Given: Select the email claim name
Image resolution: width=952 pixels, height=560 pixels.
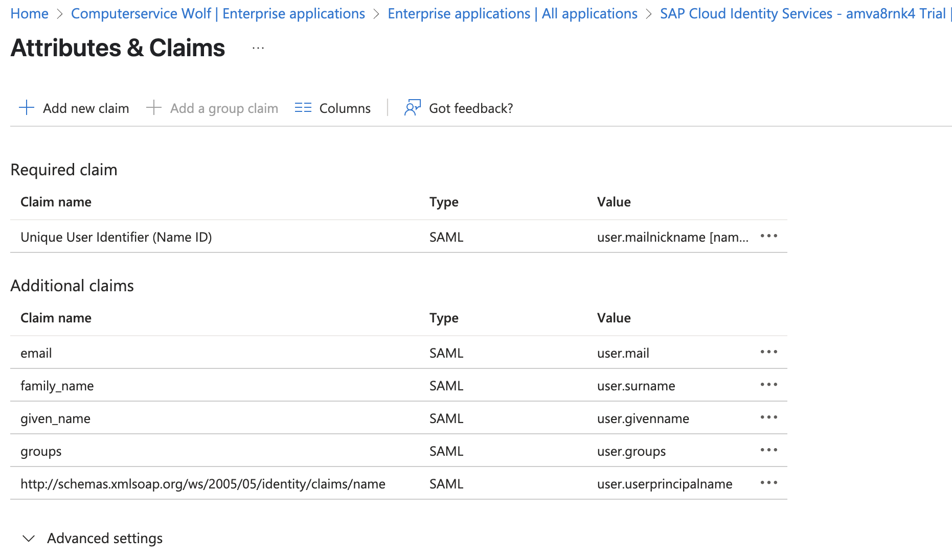Looking at the screenshot, I should click(x=36, y=353).
